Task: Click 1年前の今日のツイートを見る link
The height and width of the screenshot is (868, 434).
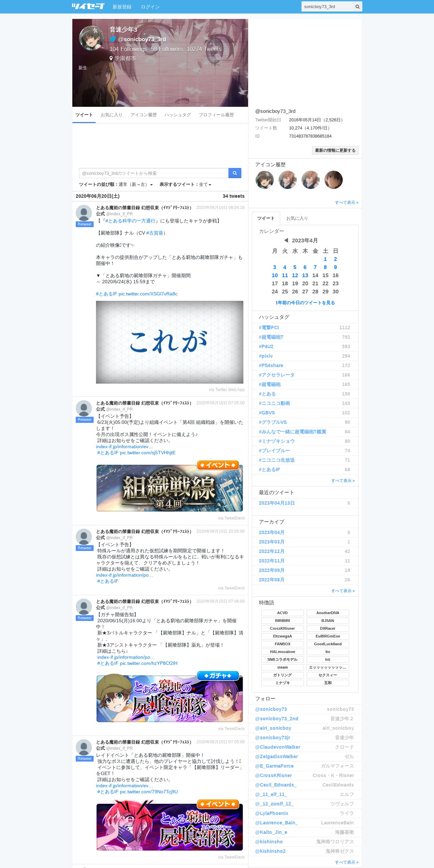Action: (x=305, y=303)
